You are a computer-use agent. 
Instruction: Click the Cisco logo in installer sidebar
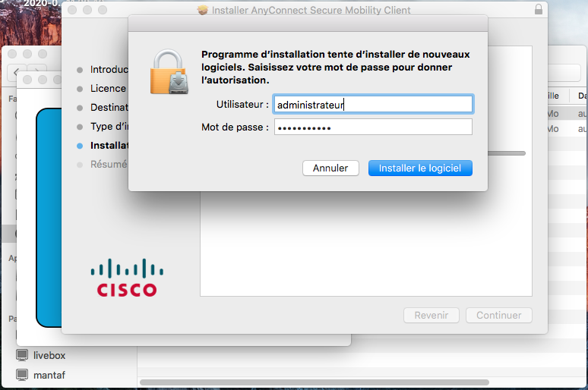(127, 278)
